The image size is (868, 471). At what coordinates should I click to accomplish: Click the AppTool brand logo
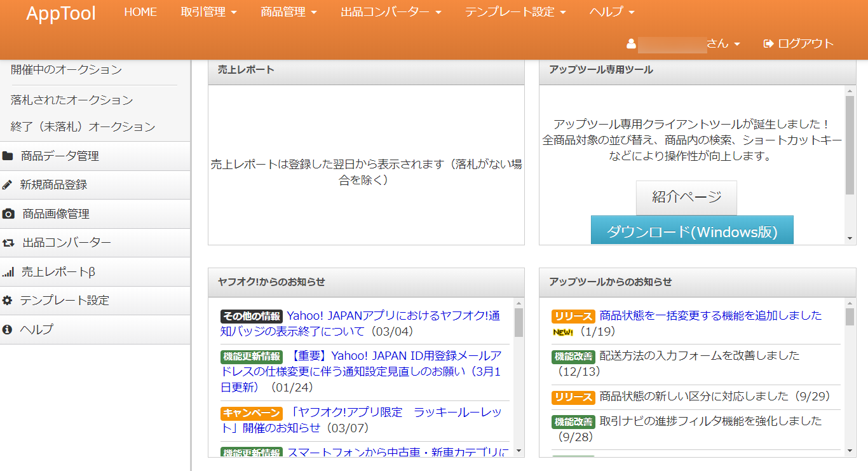(x=61, y=13)
